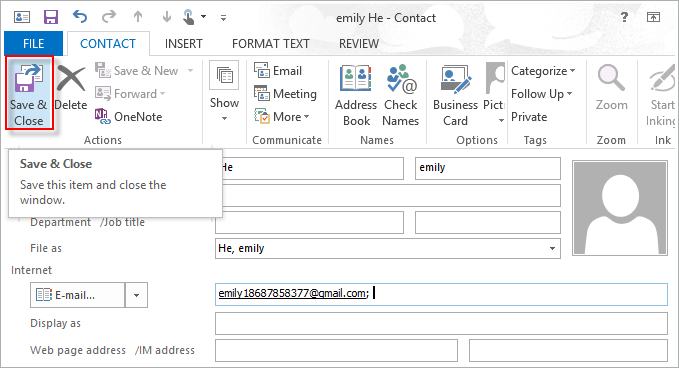
Task: Switch to the FORMAT TEXT tab
Action: 271,44
